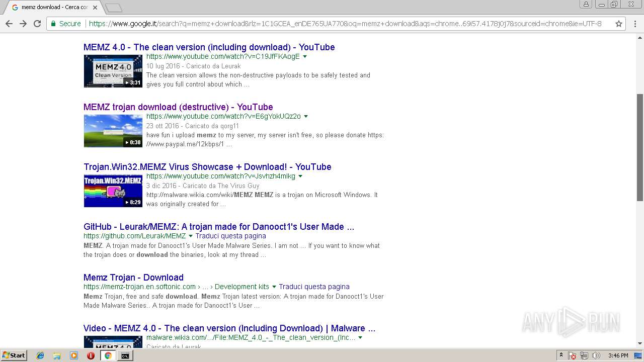This screenshot has height=362, width=644.
Task: View site security info via Secure padlock
Action: (x=65, y=24)
